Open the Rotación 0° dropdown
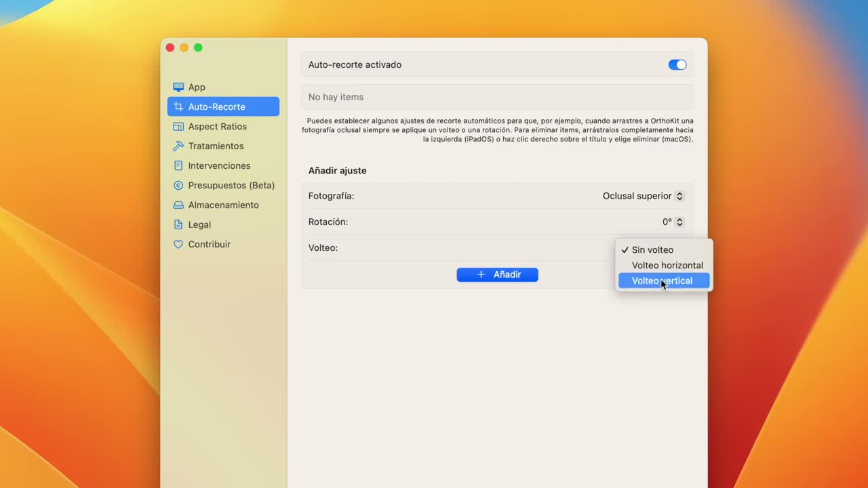The width and height of the screenshot is (868, 488). pyautogui.click(x=673, y=222)
